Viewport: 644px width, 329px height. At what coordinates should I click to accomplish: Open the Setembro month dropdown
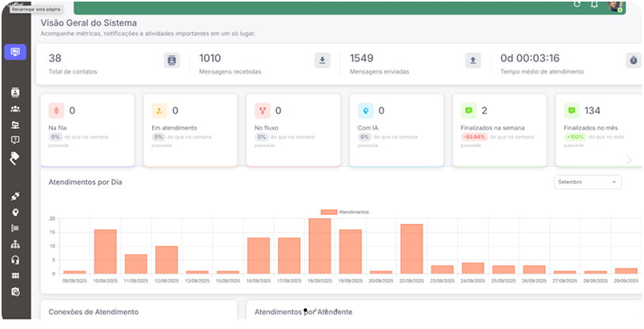pyautogui.click(x=588, y=182)
